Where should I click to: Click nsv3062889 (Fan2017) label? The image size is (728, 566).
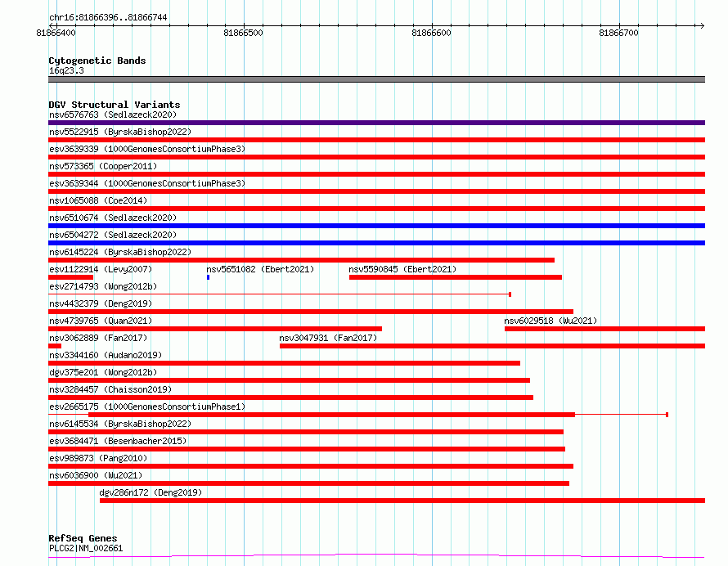pyautogui.click(x=98, y=338)
